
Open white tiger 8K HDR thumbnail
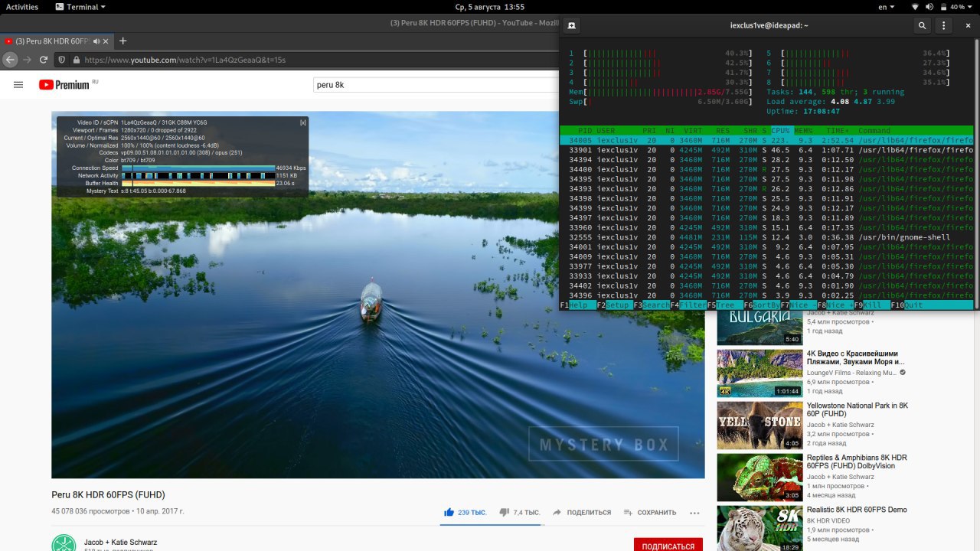click(x=759, y=528)
